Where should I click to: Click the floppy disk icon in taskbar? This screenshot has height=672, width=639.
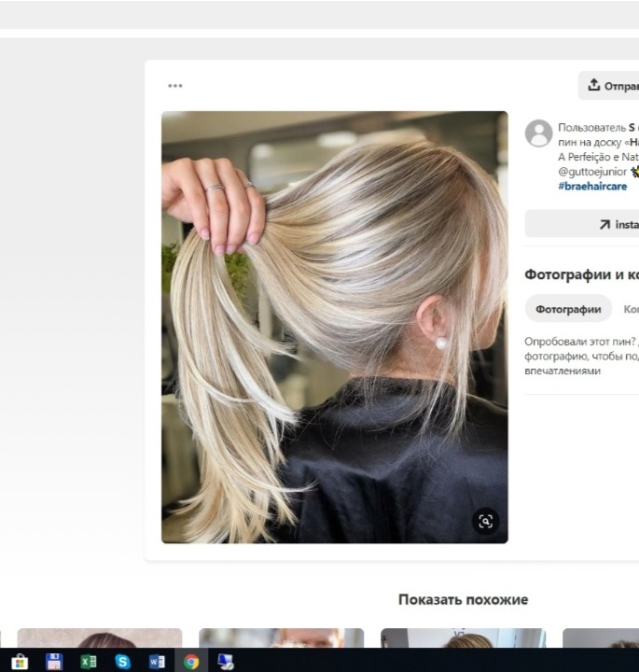[x=54, y=661]
